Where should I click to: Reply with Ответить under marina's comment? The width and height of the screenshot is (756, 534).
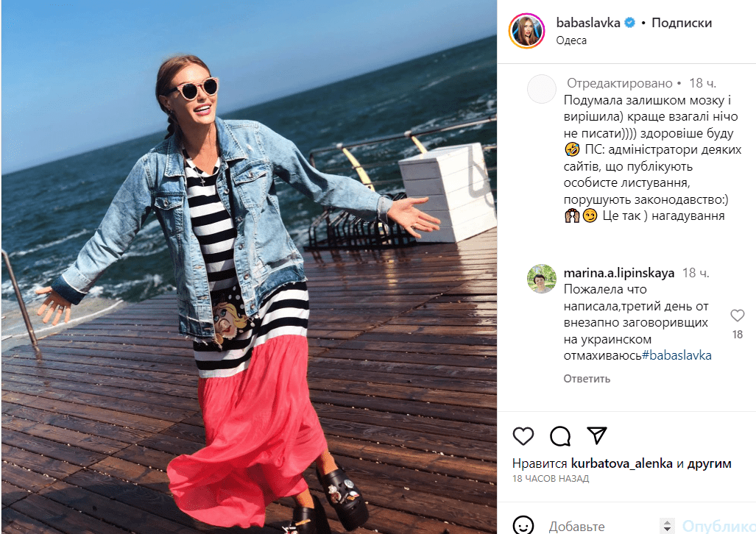[587, 379]
